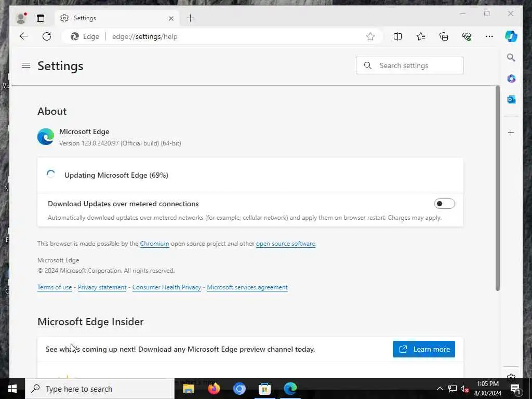
Task: Focus the Search settings field
Action: point(409,65)
